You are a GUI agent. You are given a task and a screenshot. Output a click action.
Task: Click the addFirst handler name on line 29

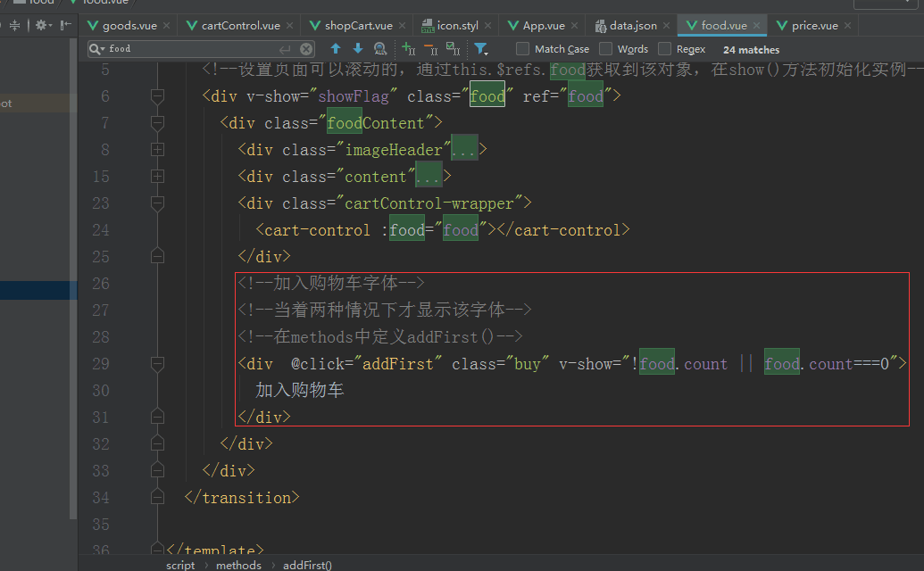(x=398, y=364)
